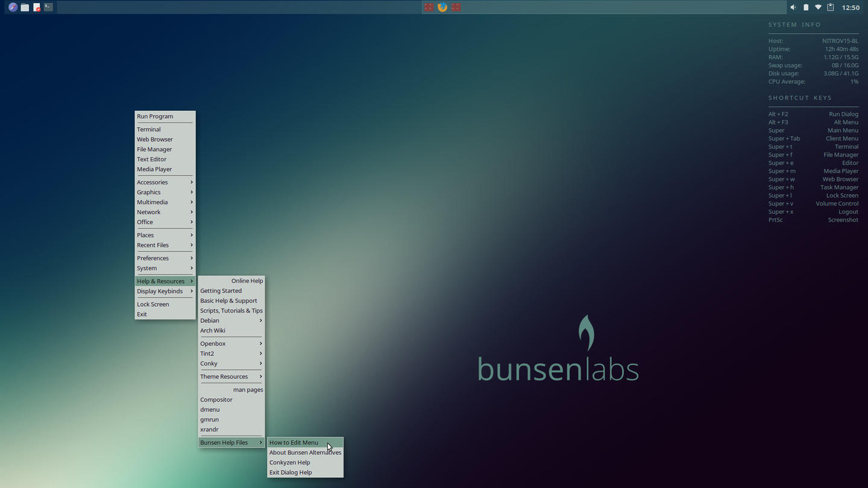The height and width of the screenshot is (488, 868).
Task: Open the Compositor man page entry
Action: 231,399
